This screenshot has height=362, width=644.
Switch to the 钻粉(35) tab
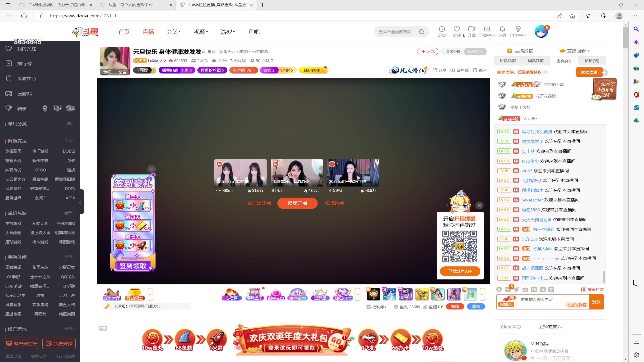click(x=592, y=61)
